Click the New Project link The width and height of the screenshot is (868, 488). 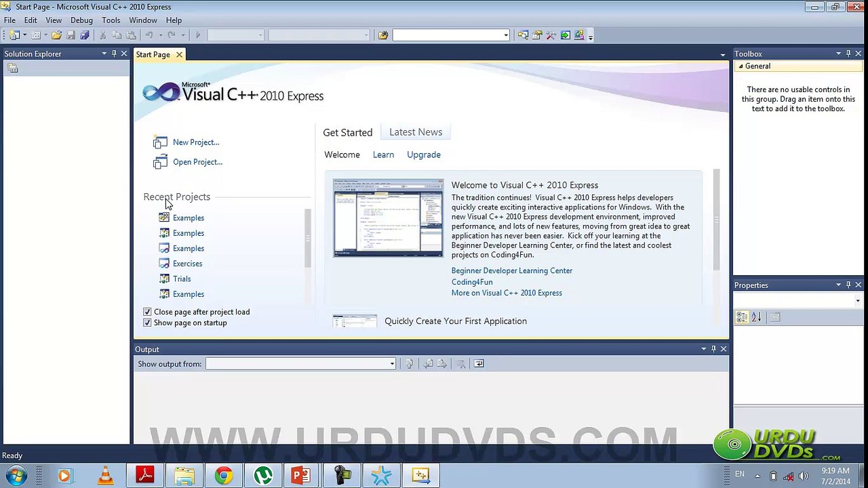[196, 142]
